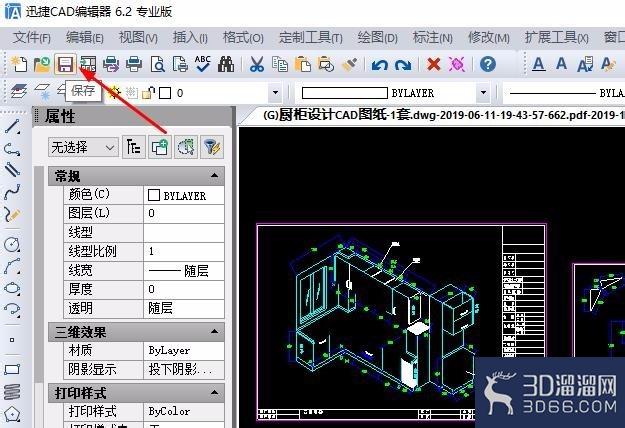Click the 材质 ByLayer value
This screenshot has width=625, height=428.
184,351
